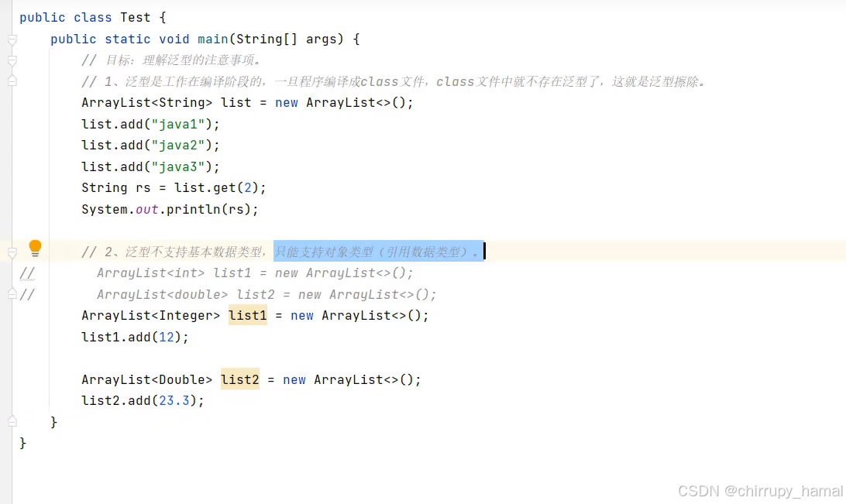The width and height of the screenshot is (846, 504).
Task: Click the closing brace of main method
Action: pos(53,421)
